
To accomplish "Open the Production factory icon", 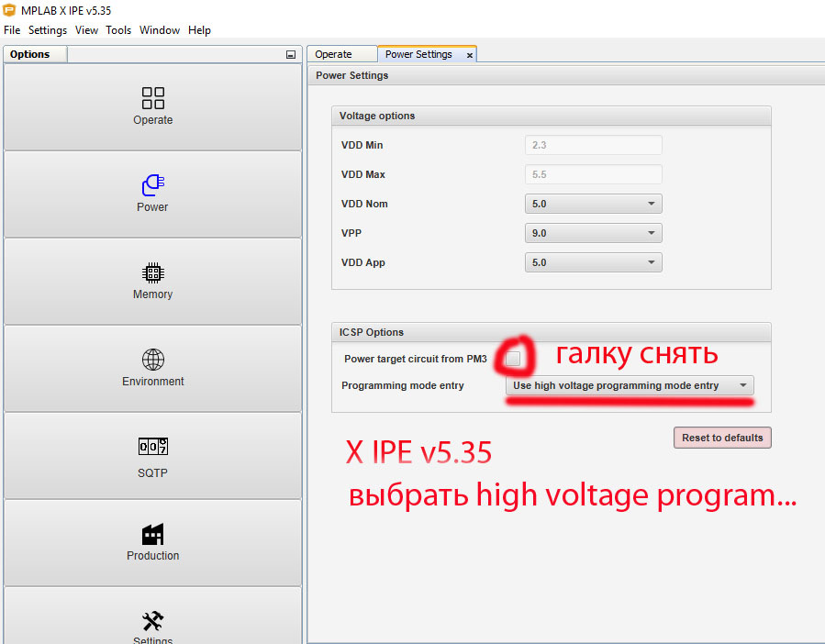I will point(153,535).
